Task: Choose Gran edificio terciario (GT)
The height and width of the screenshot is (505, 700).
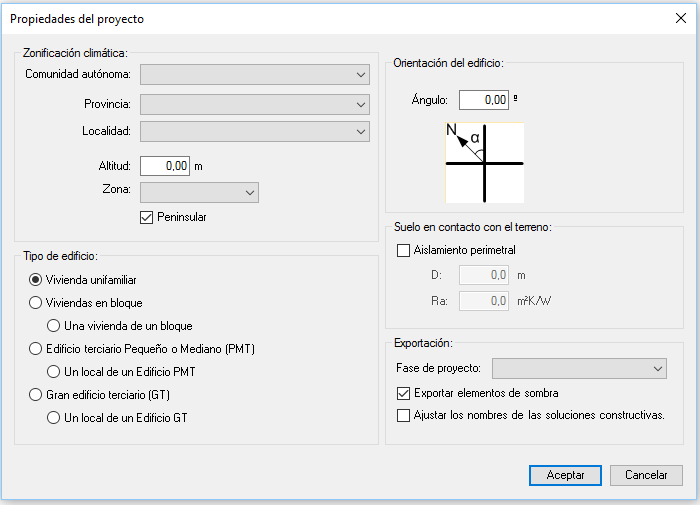Action: click(x=37, y=395)
